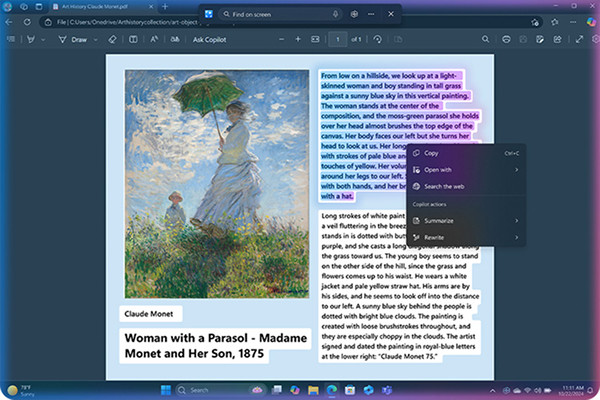
Task: Click Ask Copilot in PDF toolbar
Action: pyautogui.click(x=209, y=39)
